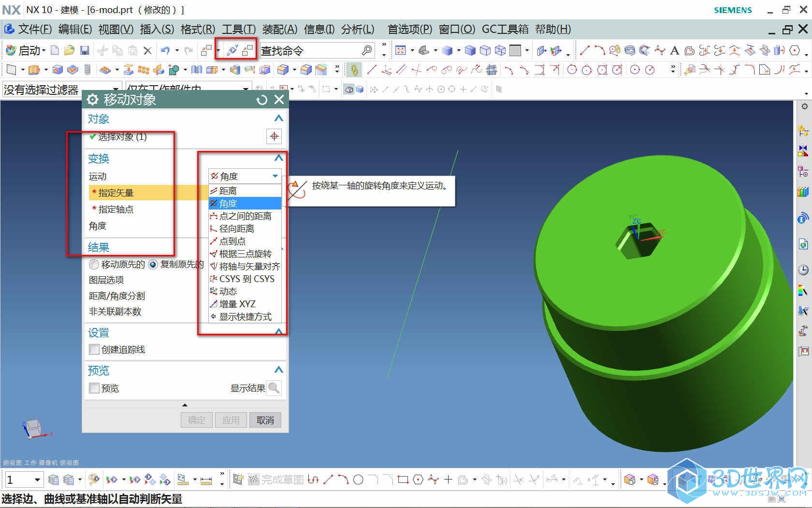Choose '距离' from motion list
The image size is (812, 508).
[245, 191]
